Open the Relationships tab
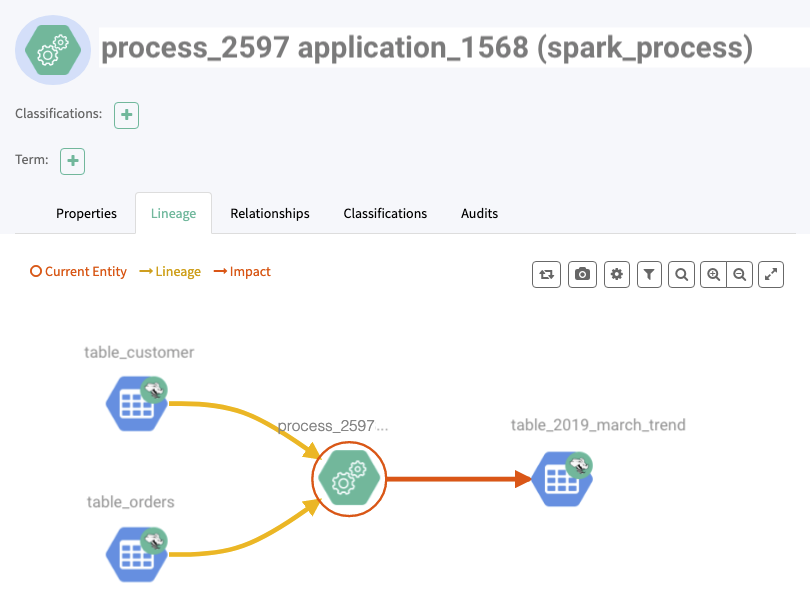This screenshot has width=810, height=604. tap(269, 214)
